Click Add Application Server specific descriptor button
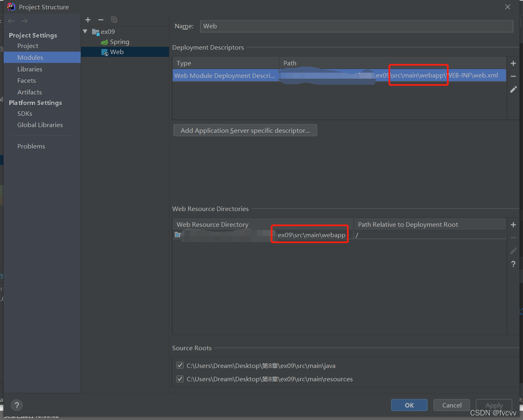 coord(245,130)
